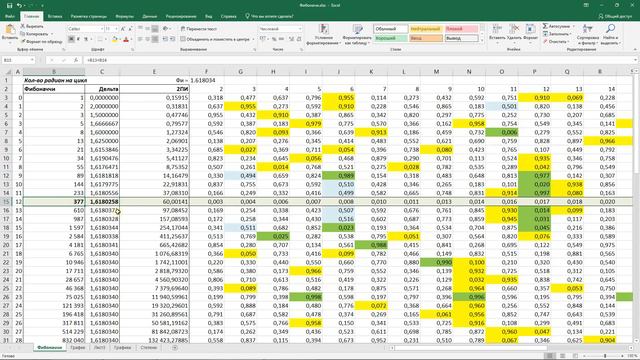
Task: Save the workbook via quick access toolbar
Action: click(9, 5)
